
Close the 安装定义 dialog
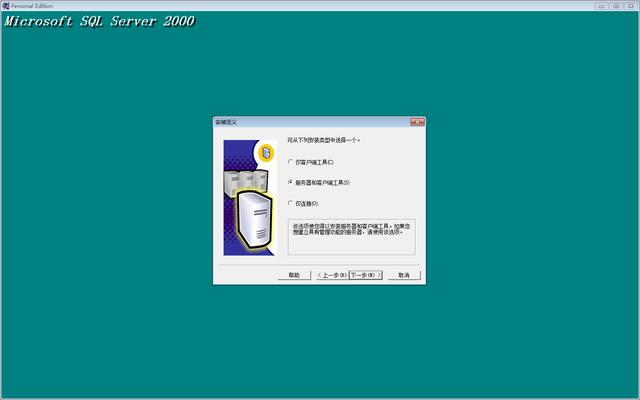pos(418,122)
